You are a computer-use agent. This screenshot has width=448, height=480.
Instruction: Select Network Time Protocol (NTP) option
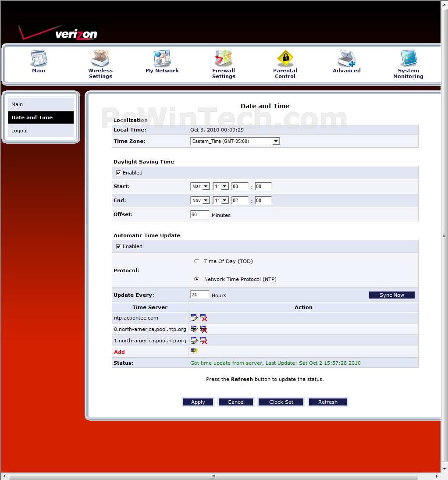[x=196, y=279]
